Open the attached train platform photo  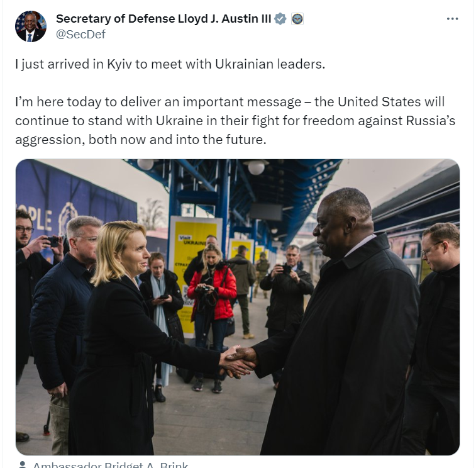coord(238,307)
